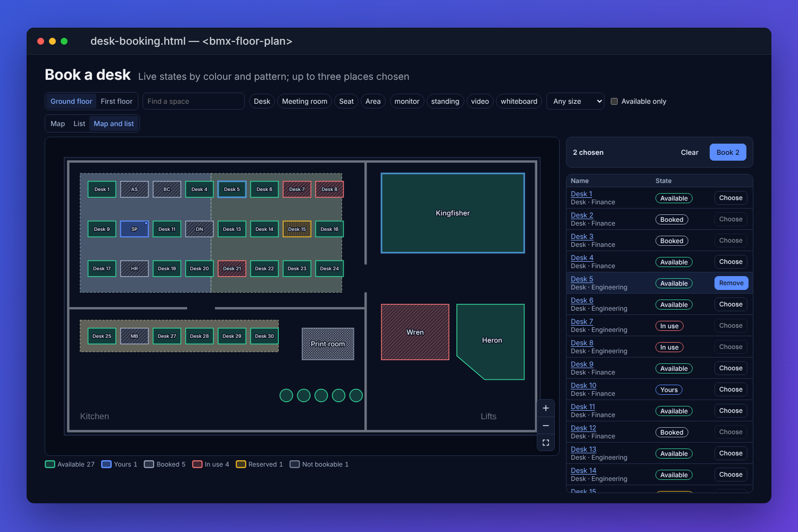Image resolution: width=798 pixels, height=532 pixels.
Task: Select Desk 30 on the map
Action: coord(264,336)
